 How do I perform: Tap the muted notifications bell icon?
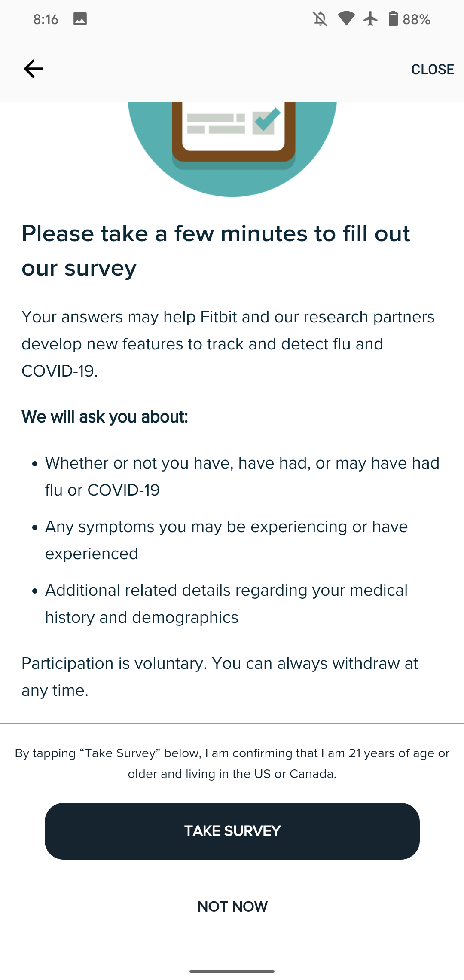pos(320,19)
